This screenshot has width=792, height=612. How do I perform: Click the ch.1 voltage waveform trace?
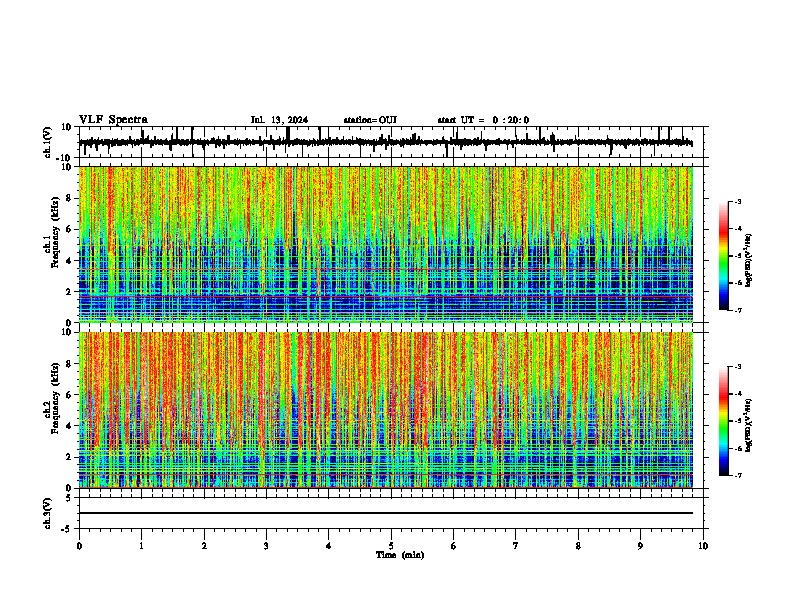coord(385,143)
